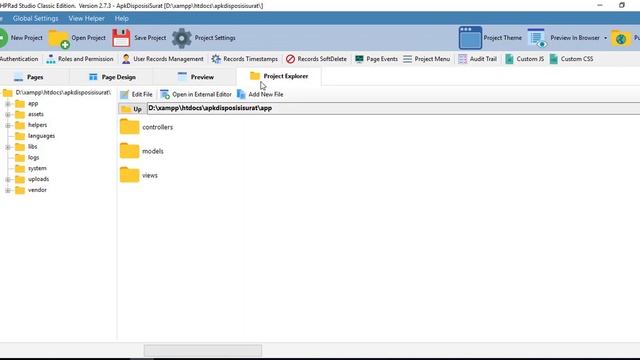This screenshot has height=360, width=640.
Task: Click the horizontal scrollbar thumb at bottom
Action: tap(203, 350)
